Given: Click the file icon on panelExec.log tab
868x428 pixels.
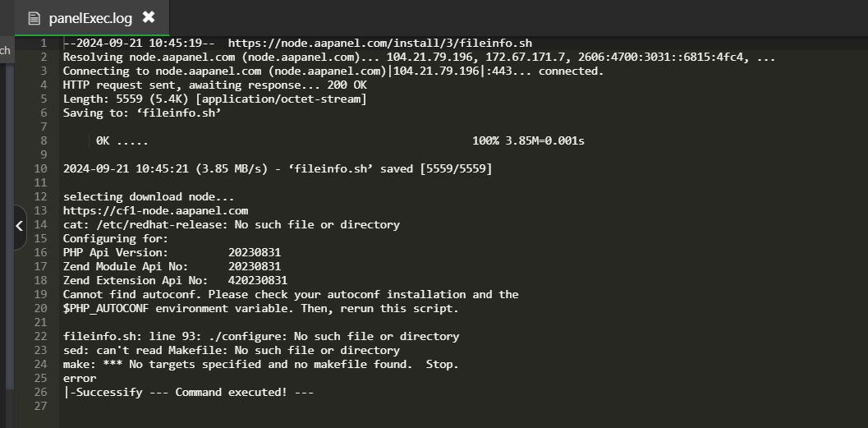Looking at the screenshot, I should [x=34, y=18].
